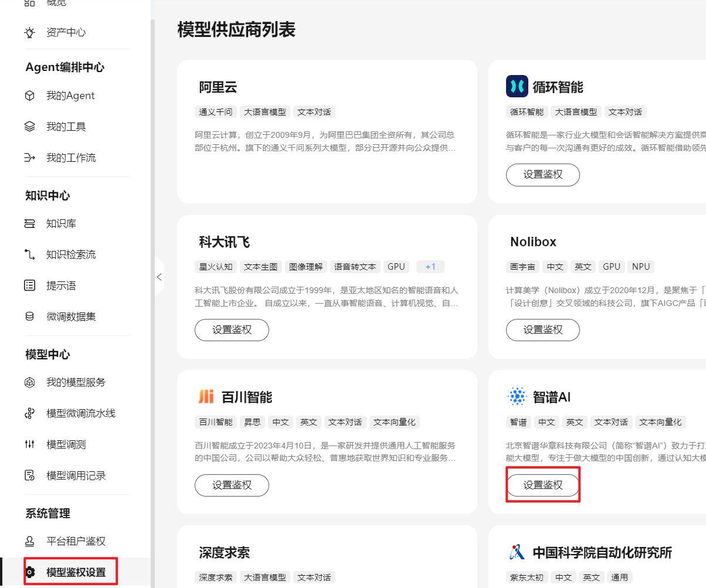Click the 深度求索 tag under the heading
Viewport: 706px width, 588px height.
tap(216, 577)
